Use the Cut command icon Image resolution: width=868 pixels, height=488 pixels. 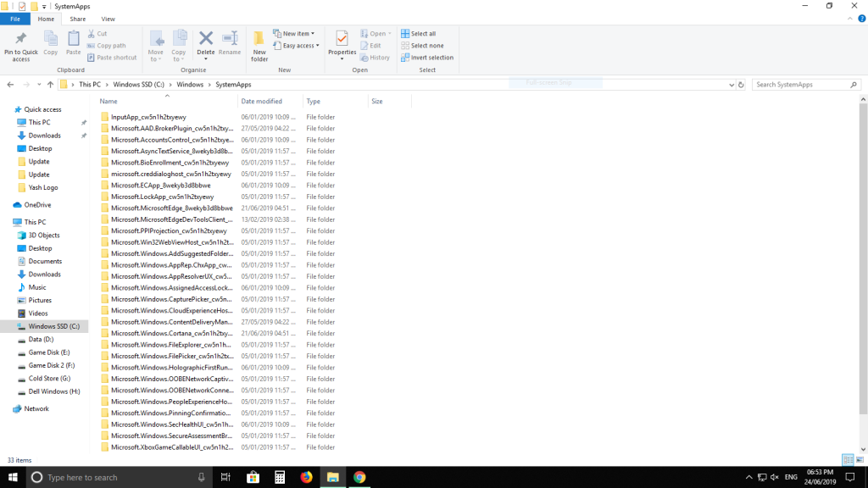point(99,35)
